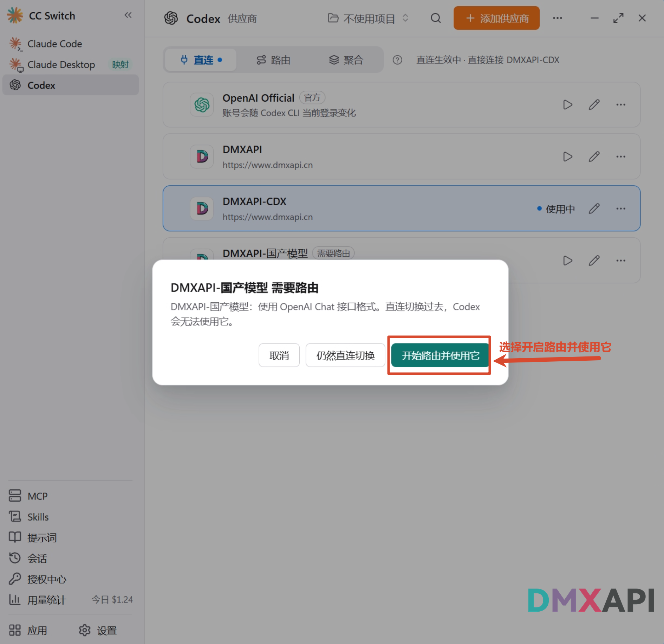The image size is (664, 644).
Task: Open more options for DMXAPI-国产模型
Action: point(621,261)
